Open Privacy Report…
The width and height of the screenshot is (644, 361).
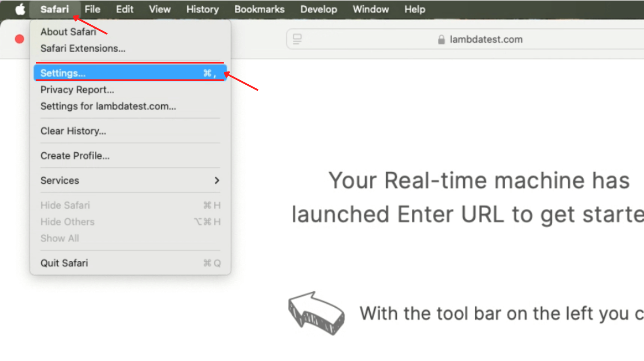[130, 90]
